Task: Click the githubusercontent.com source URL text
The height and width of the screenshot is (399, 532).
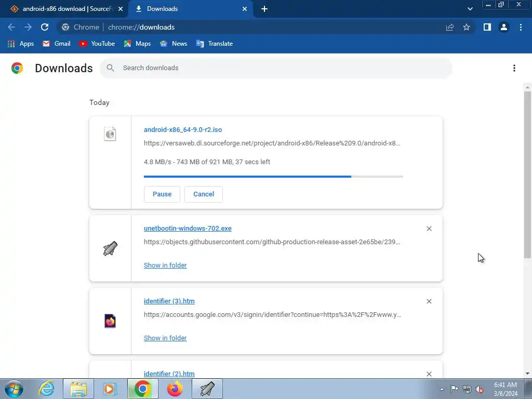Action: [272, 242]
